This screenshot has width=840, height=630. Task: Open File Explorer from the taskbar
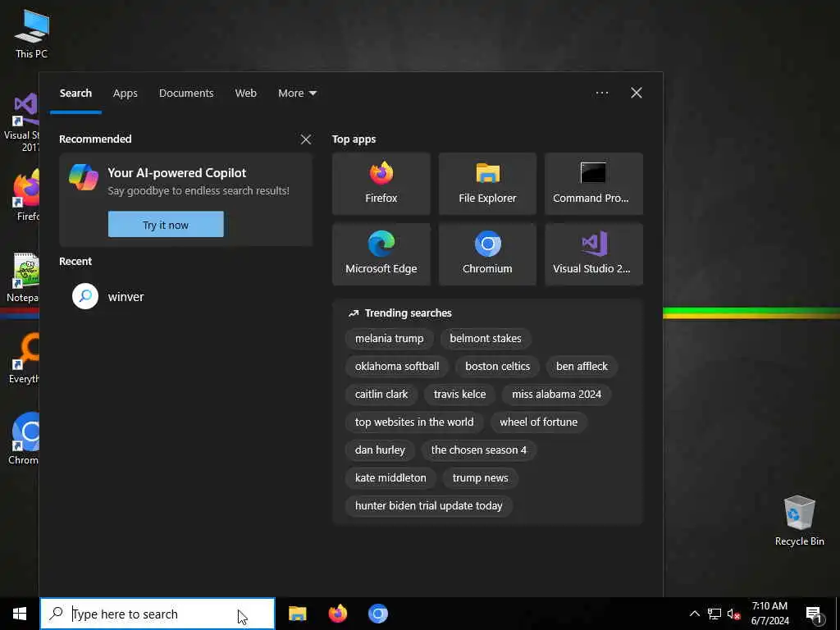pyautogui.click(x=297, y=614)
